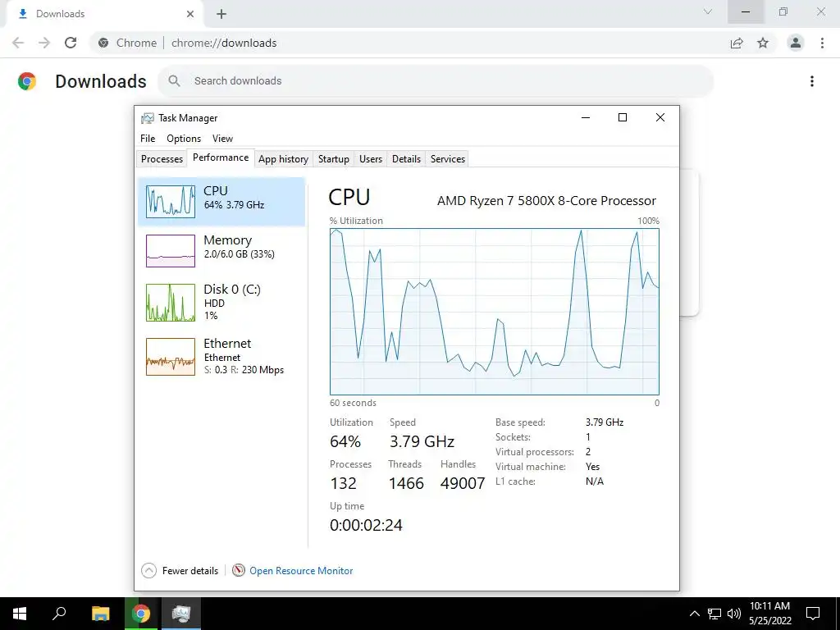Click the Processes count 132

pyautogui.click(x=344, y=483)
